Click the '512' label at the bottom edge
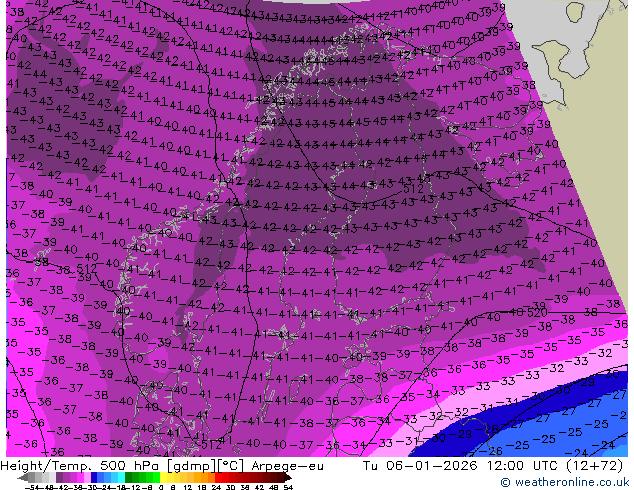Image resolution: width=634 pixels, height=490 pixels. pyautogui.click(x=211, y=445)
